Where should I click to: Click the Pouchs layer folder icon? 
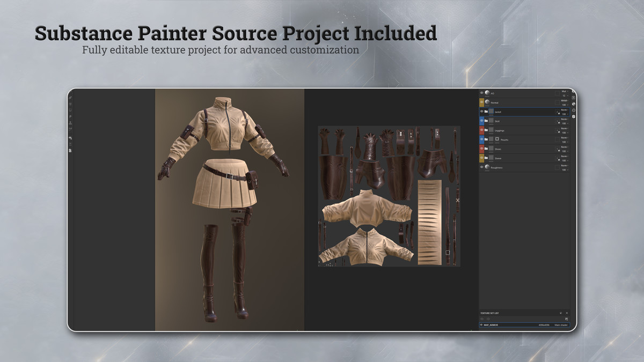pos(486,139)
